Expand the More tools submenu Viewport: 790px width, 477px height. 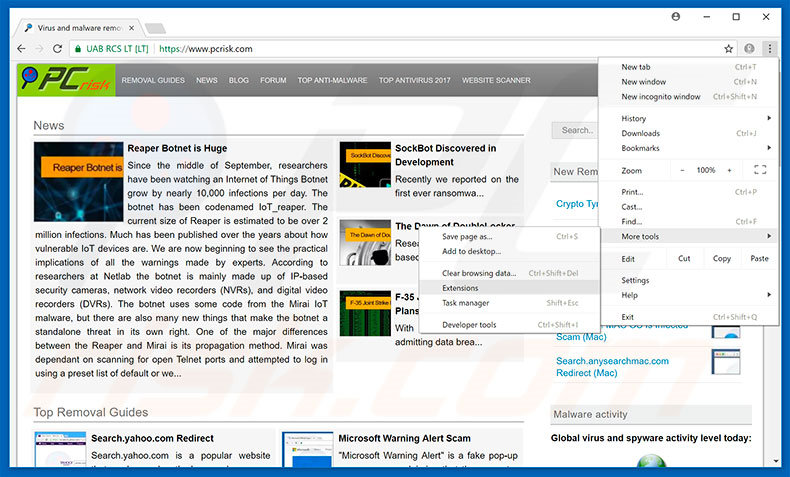(689, 236)
